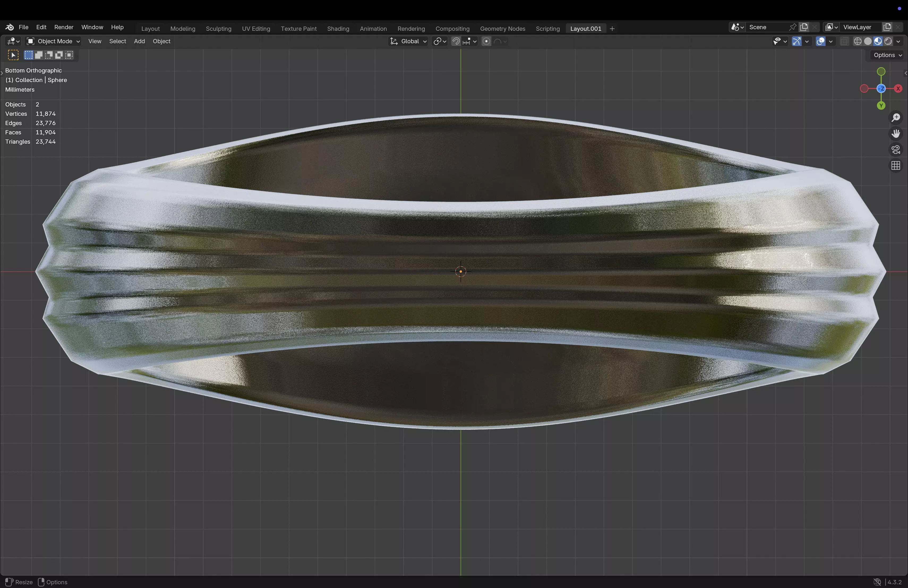Switch to rendered viewport shading
The width and height of the screenshot is (908, 588).
[x=888, y=41]
